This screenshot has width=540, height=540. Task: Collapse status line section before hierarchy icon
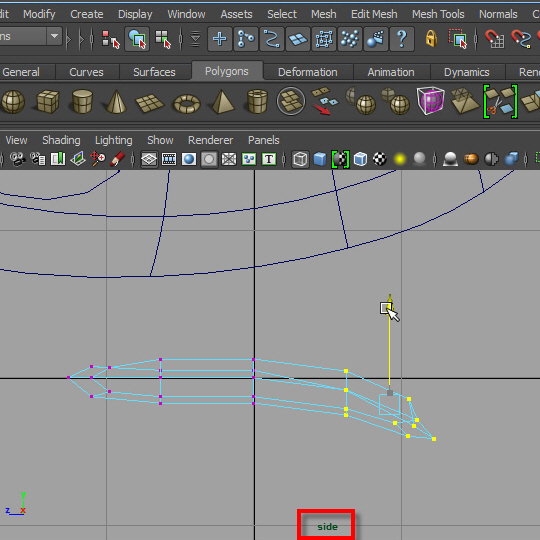click(x=92, y=39)
